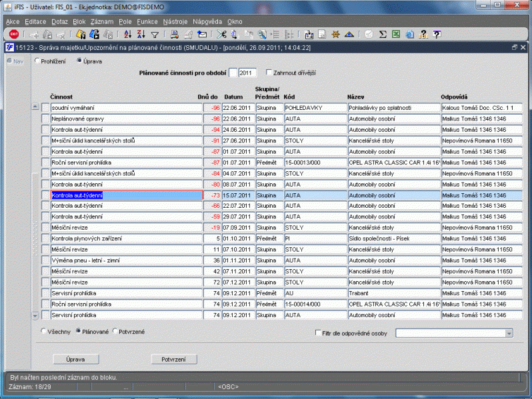Select the Úprava radio button
The width and height of the screenshot is (532, 399).
pyautogui.click(x=79, y=61)
